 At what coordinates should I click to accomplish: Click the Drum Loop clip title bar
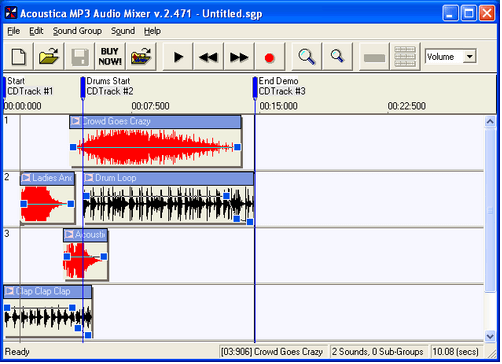click(x=169, y=178)
